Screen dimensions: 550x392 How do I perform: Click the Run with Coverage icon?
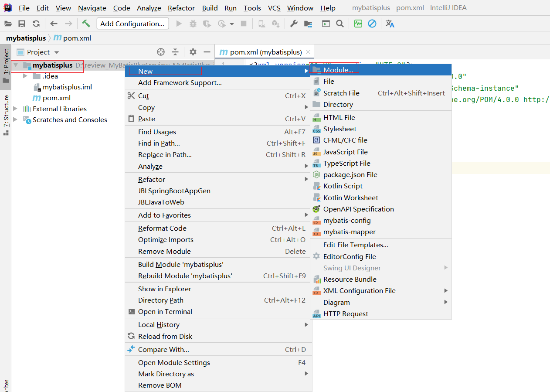click(x=207, y=24)
